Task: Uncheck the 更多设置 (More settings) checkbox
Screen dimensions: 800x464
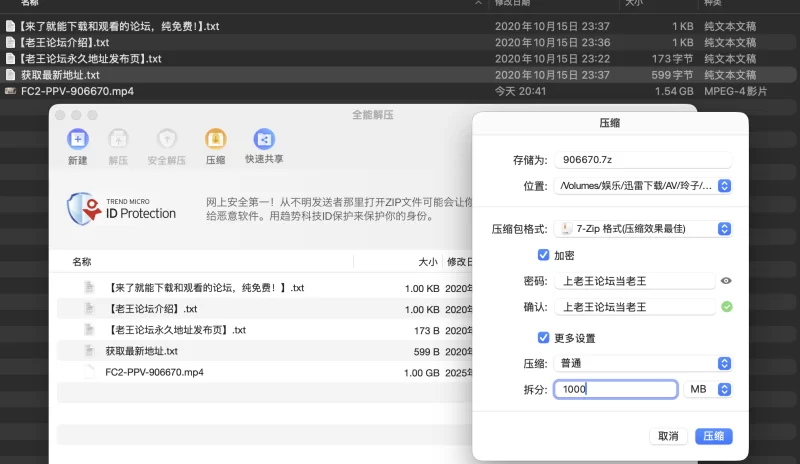Action: (544, 338)
